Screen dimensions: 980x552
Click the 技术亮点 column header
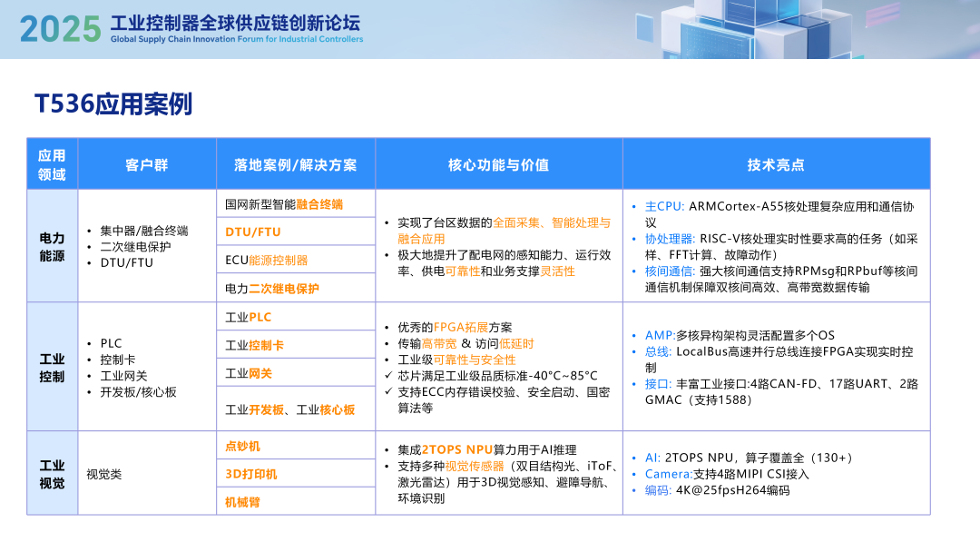click(777, 163)
